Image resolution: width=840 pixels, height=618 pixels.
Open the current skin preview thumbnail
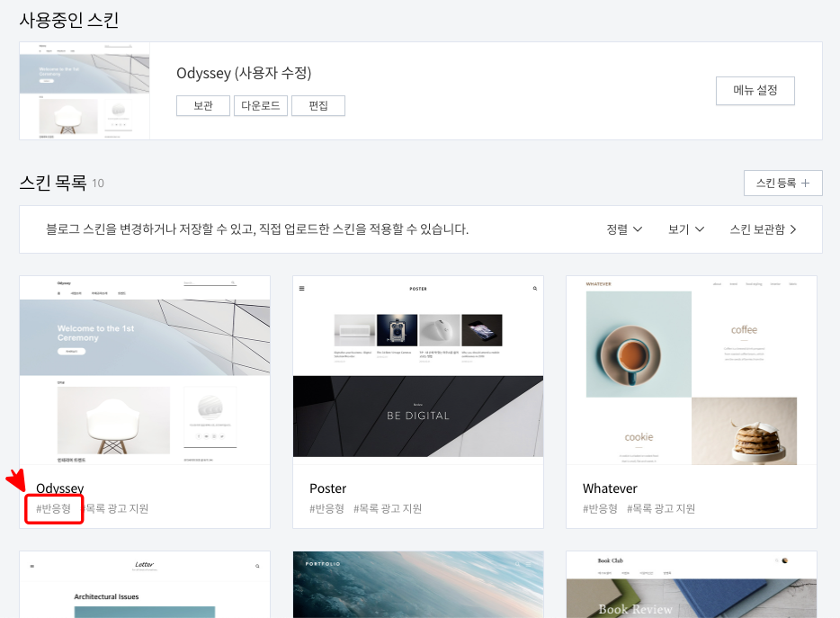[x=84, y=91]
